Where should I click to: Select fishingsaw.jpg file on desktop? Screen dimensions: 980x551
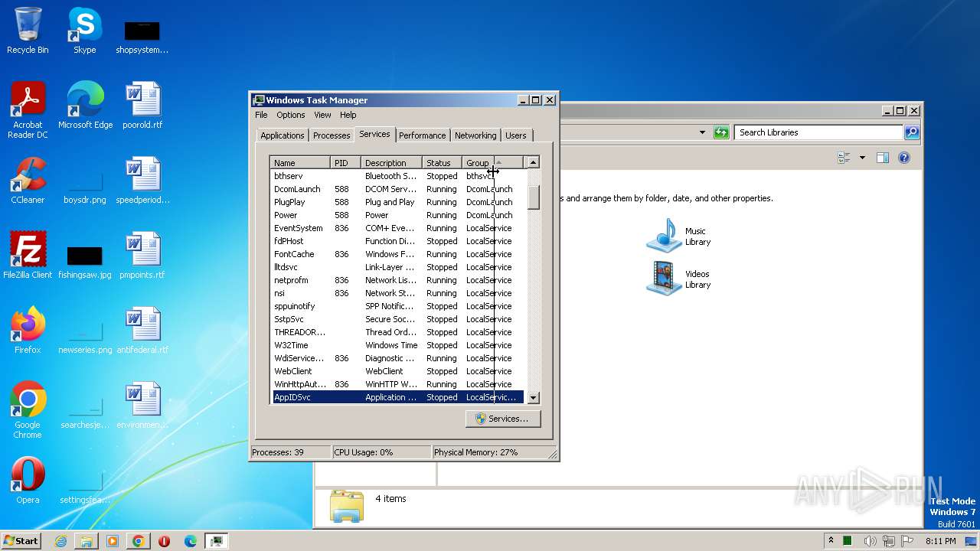pyautogui.click(x=85, y=260)
